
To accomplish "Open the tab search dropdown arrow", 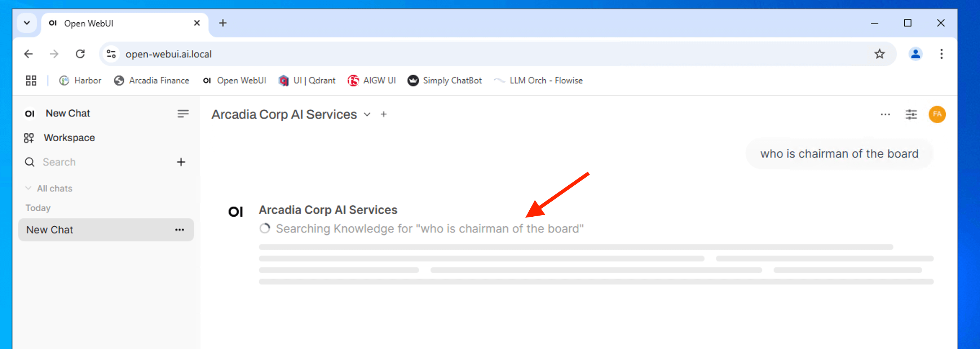I will pyautogui.click(x=27, y=23).
